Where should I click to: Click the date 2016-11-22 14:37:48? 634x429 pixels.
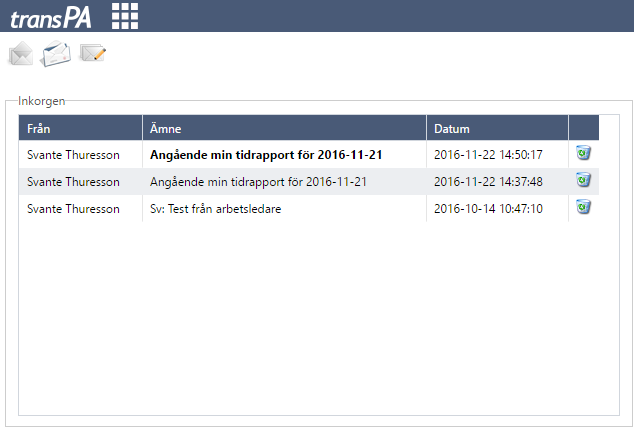coord(488,182)
